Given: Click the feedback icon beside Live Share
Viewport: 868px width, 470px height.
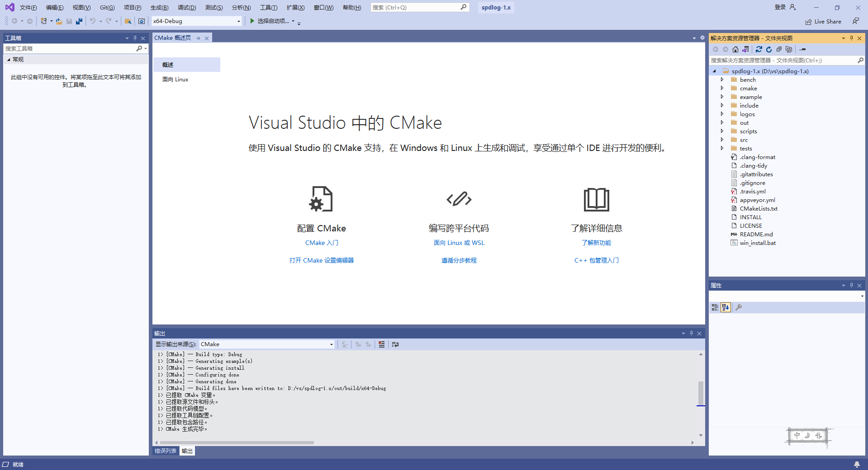Looking at the screenshot, I should [x=856, y=21].
